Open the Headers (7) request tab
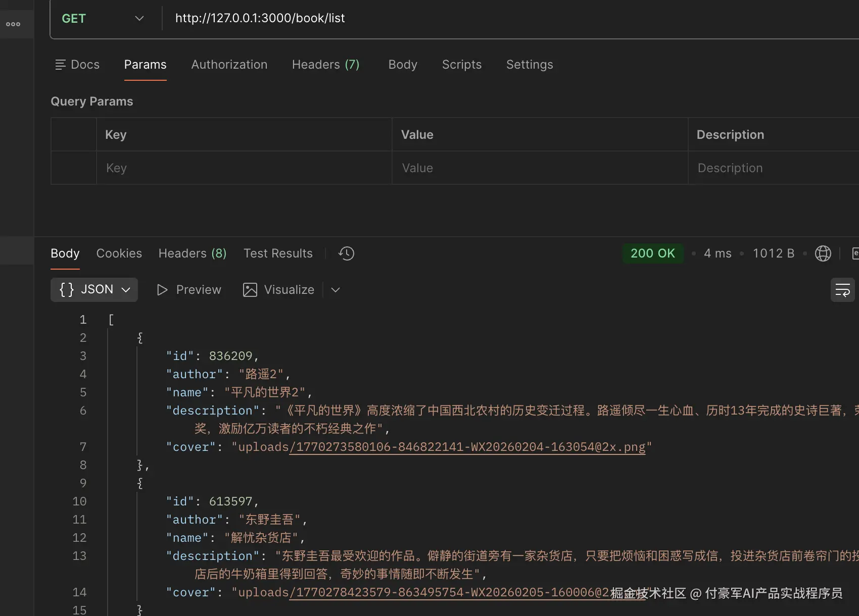The image size is (859, 616). point(325,65)
